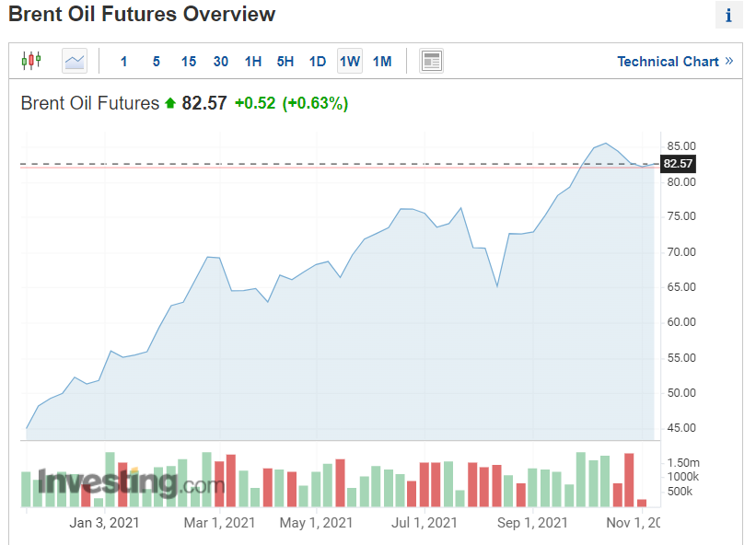Click the tallest red volume bar near Nov 2021
This screenshot has height=545, width=756.
[x=629, y=479]
